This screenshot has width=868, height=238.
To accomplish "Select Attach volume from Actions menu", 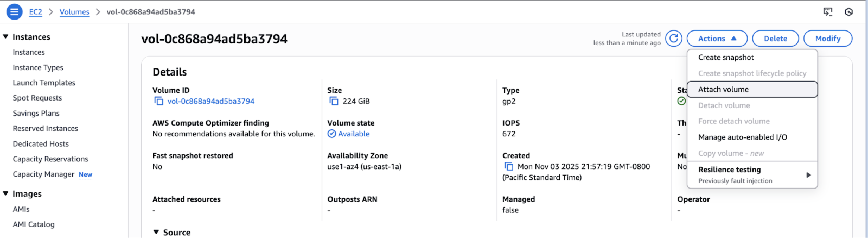I will (x=723, y=89).
